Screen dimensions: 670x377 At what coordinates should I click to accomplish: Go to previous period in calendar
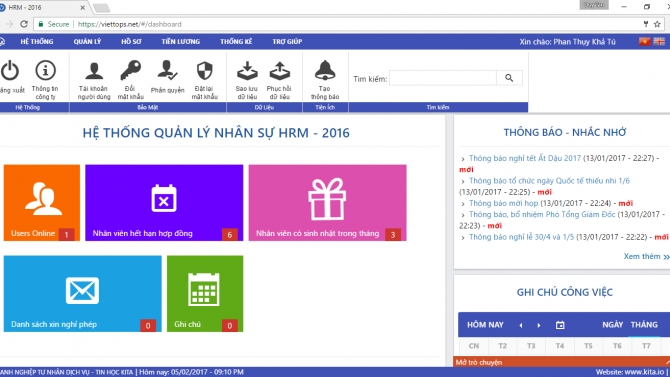pos(521,325)
